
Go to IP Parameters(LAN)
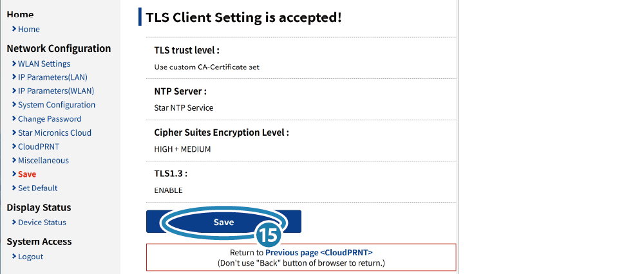(53, 77)
